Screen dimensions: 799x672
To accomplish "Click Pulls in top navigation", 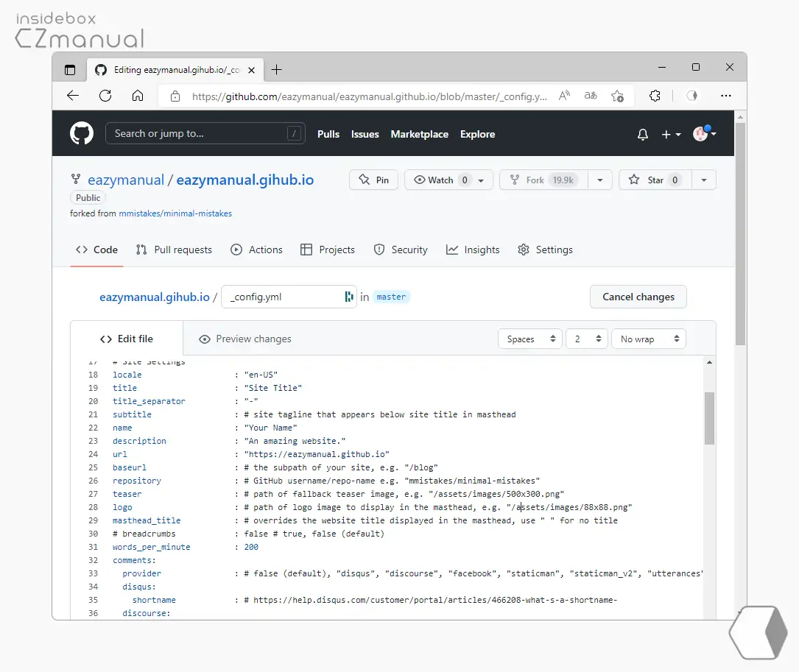I will pyautogui.click(x=328, y=134).
